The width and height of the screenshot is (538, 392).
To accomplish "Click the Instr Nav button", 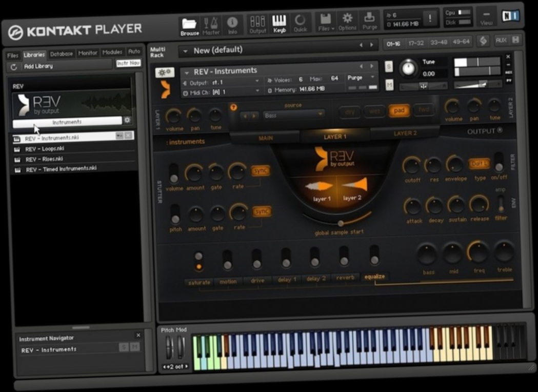I will tap(128, 63).
